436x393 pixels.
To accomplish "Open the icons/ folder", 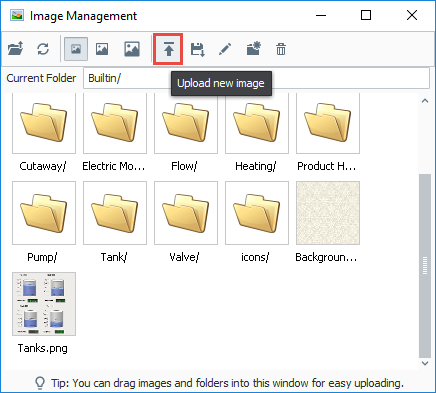I will coord(257,213).
